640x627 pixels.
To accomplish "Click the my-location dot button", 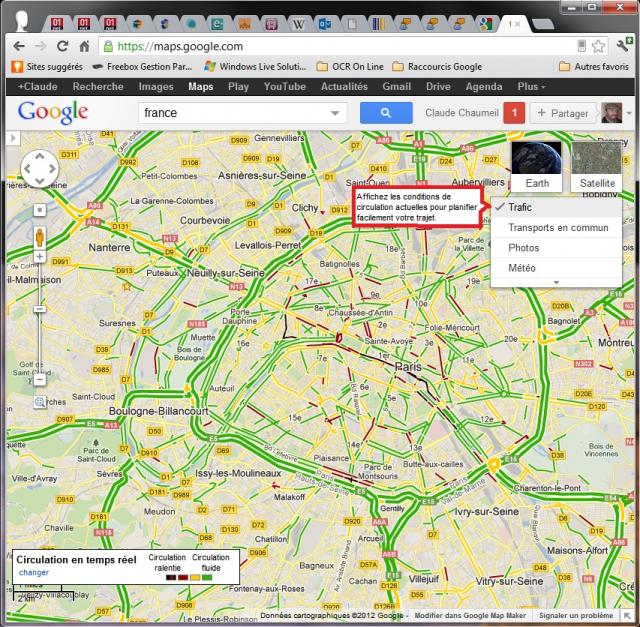I will pos(40,210).
